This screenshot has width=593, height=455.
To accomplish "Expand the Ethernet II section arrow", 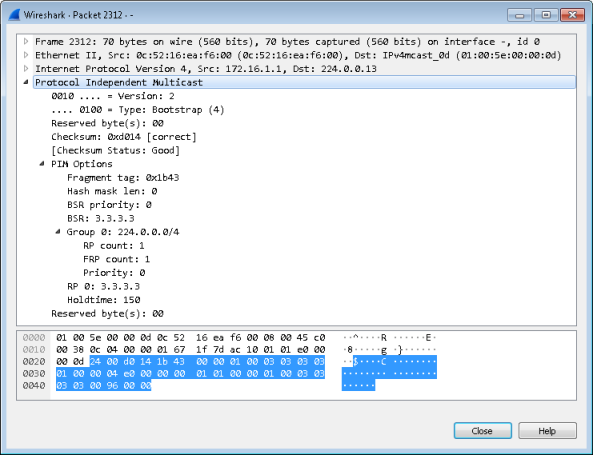I will click(26, 55).
